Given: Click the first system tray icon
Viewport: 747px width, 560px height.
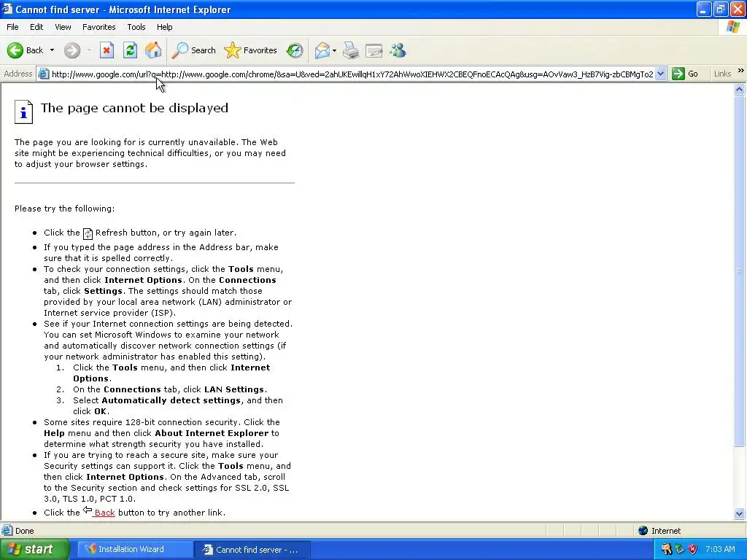Looking at the screenshot, I should [666, 549].
